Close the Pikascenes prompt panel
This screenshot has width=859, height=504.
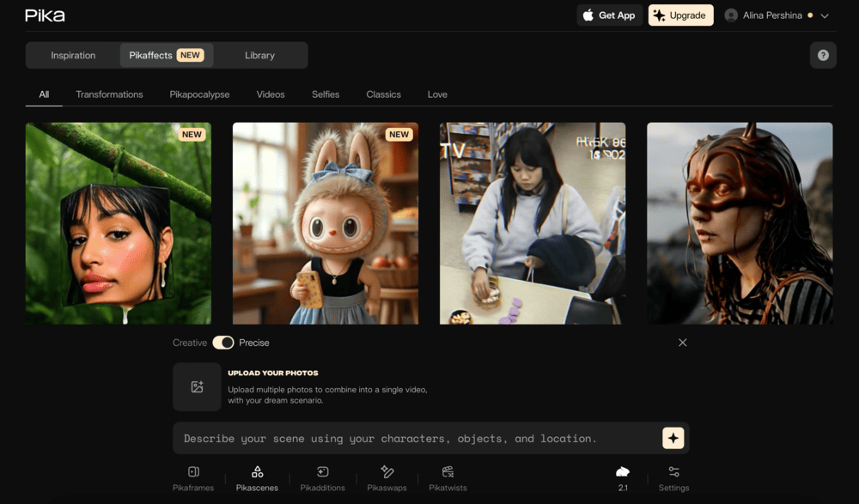pos(682,343)
